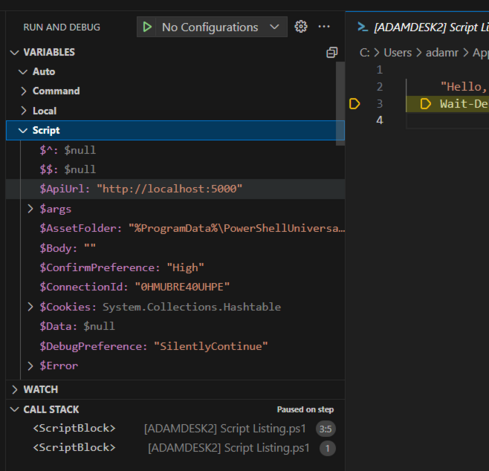The height and width of the screenshot is (471, 489).
Task: Click the 3:5 line badge in call stack
Action: (x=325, y=429)
